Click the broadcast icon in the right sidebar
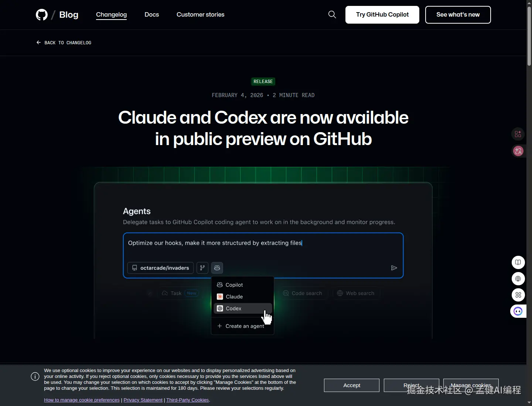Screen dimensions: 532x406 [x=518, y=279]
